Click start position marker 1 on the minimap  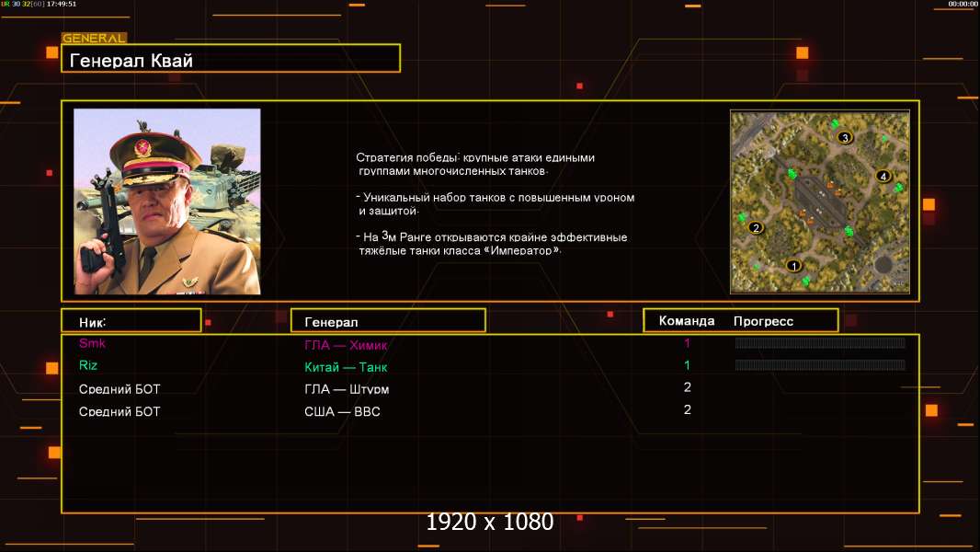(795, 266)
